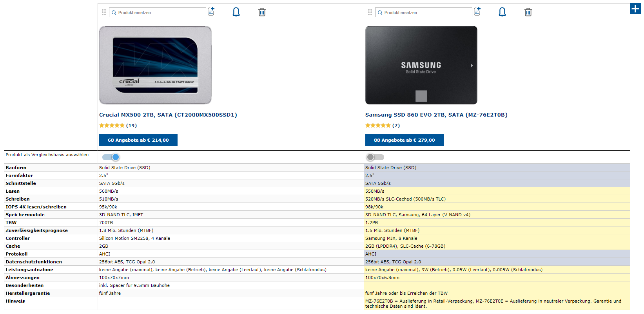Enable Samsung 860 EVO as comparison basis
This screenshot has width=644, height=314.
pyautogui.click(x=375, y=157)
